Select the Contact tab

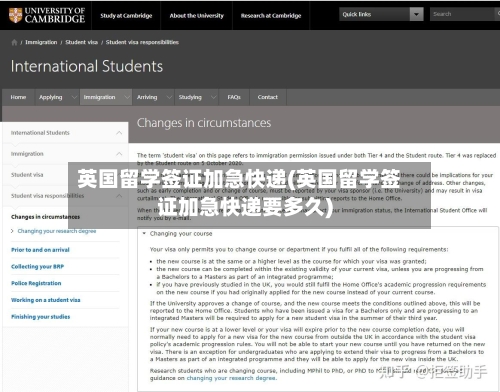pos(268,97)
